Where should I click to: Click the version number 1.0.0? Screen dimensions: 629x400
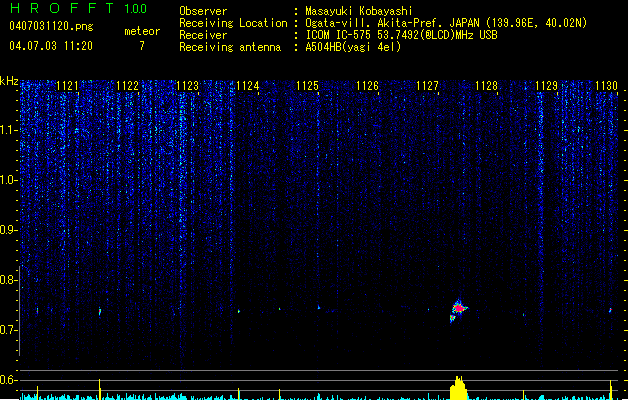click(x=136, y=8)
